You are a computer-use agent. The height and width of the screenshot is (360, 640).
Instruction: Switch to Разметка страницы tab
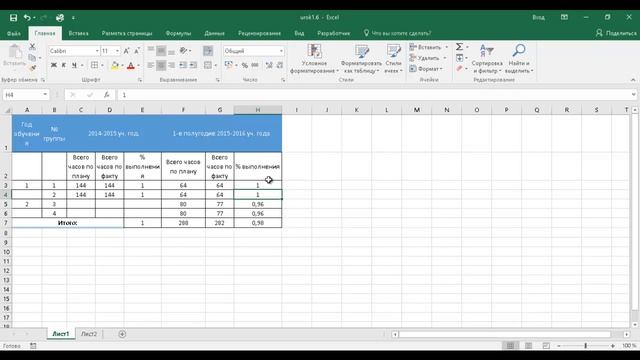pyautogui.click(x=127, y=33)
